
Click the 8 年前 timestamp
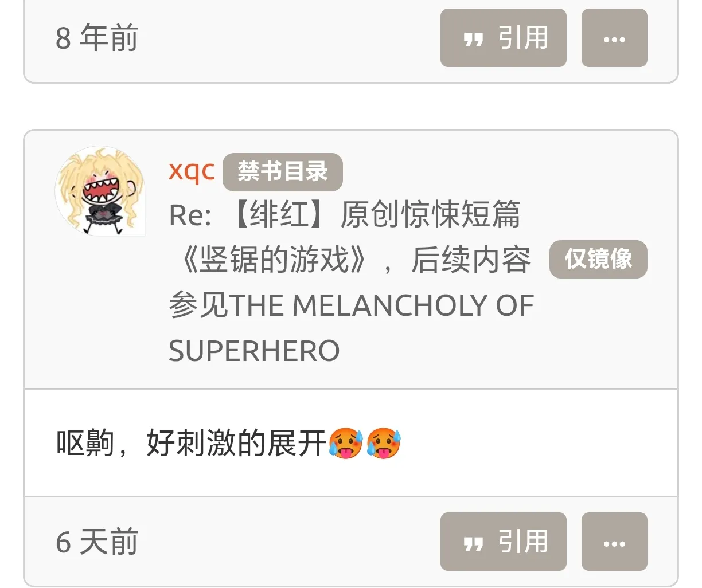pyautogui.click(x=97, y=38)
